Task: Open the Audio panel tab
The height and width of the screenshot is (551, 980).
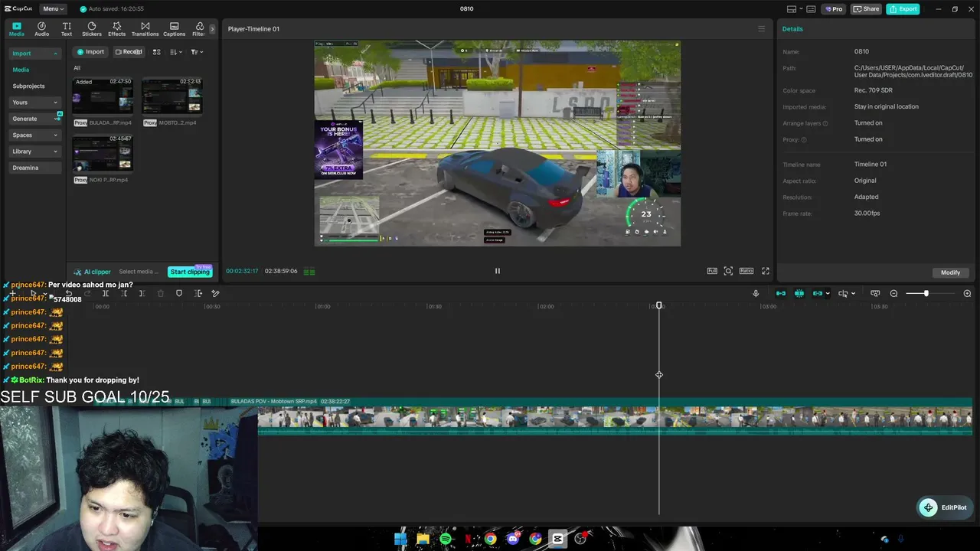Action: (x=41, y=29)
